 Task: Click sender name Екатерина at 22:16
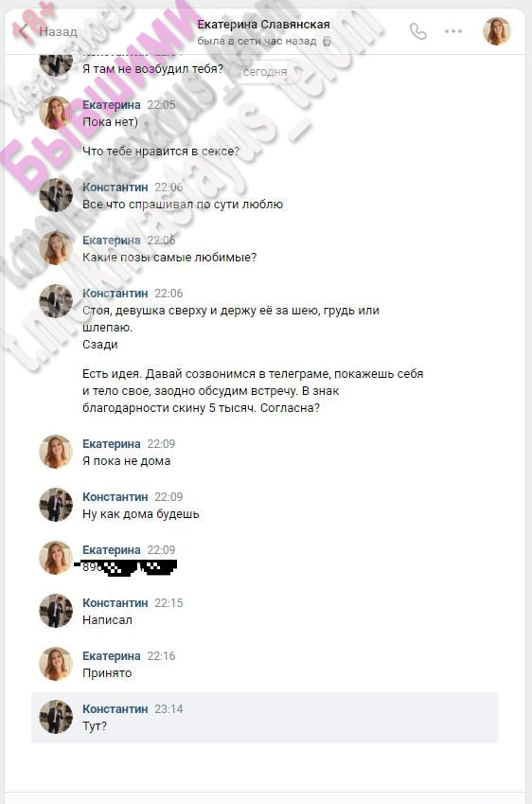111,656
